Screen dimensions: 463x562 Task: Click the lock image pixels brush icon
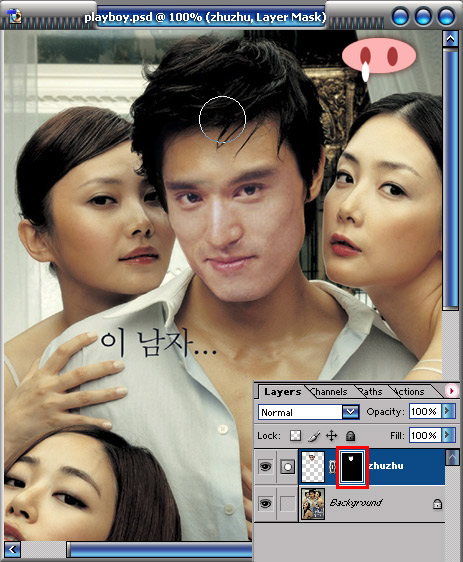tap(314, 436)
